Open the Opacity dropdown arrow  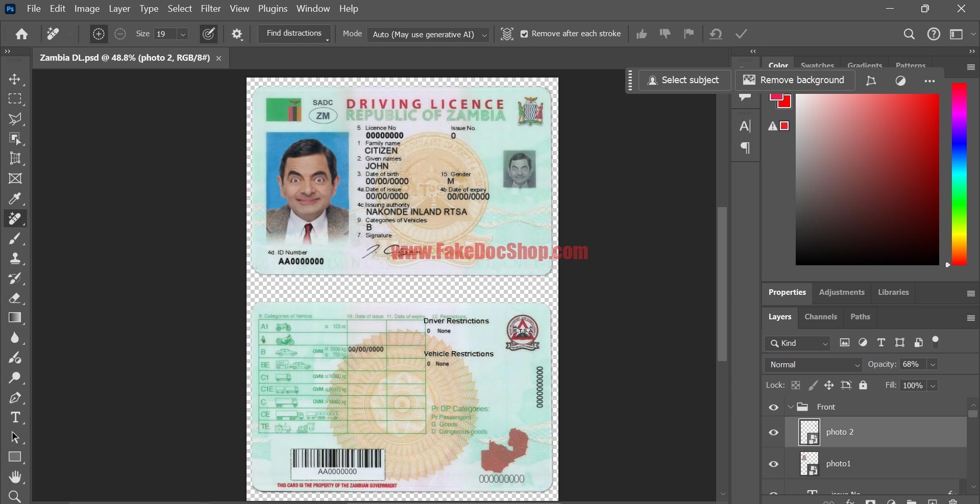tap(933, 365)
